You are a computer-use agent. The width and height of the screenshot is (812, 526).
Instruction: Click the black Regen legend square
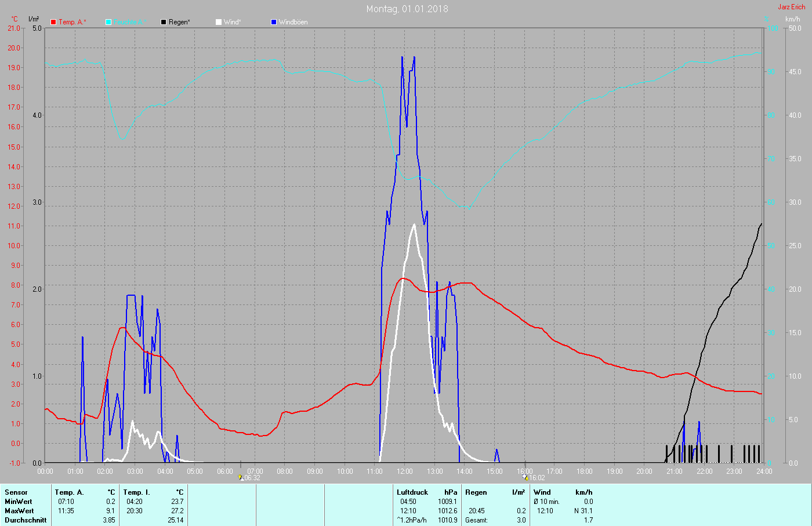(164, 22)
